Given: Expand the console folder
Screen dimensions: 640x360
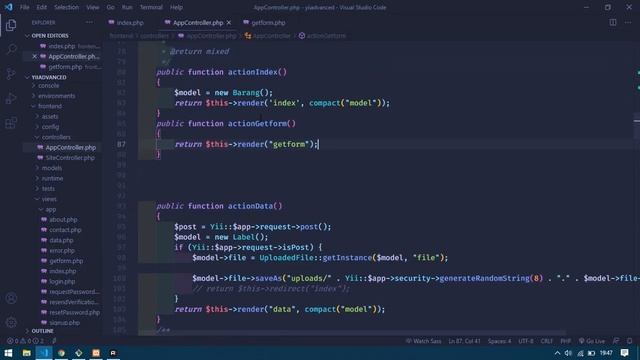Looking at the screenshot, I should (x=49, y=86).
